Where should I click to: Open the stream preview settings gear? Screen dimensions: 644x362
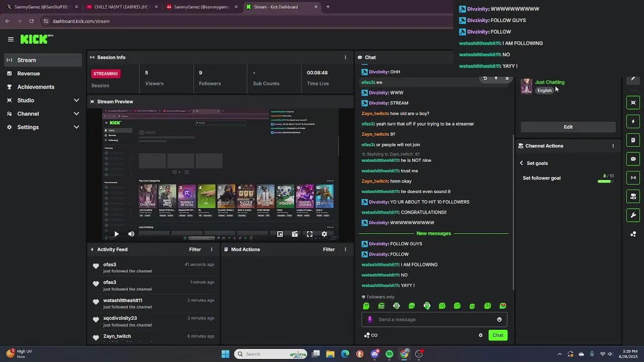[324, 234]
